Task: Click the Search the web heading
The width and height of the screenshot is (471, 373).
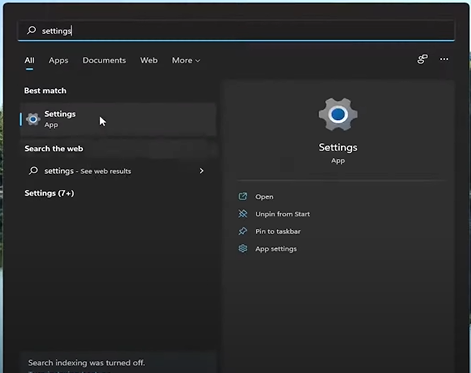Action: [54, 149]
